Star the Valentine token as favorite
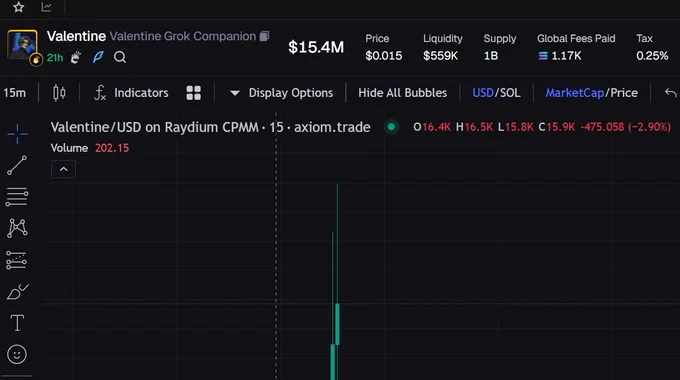This screenshot has width=680, height=380. tap(18, 7)
